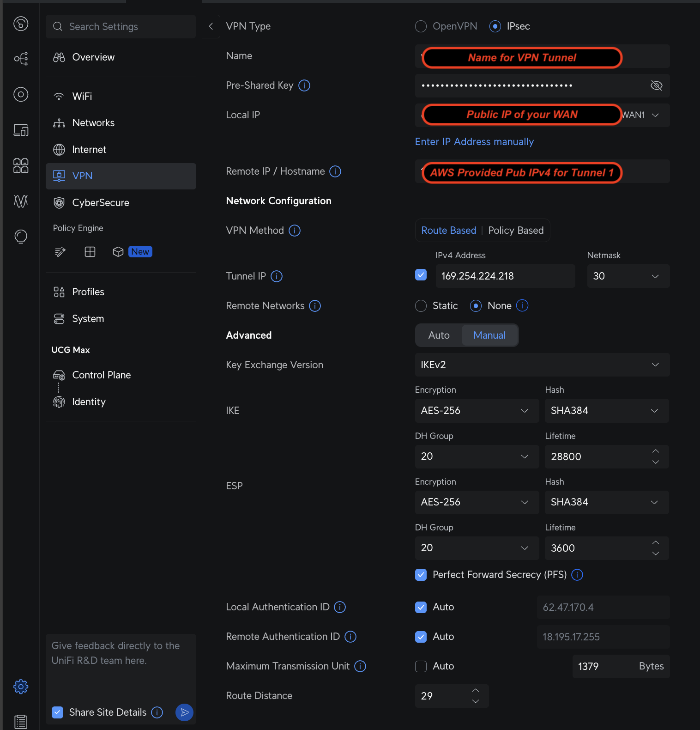Click the Search Settings field
Image resolution: width=700 pixels, height=730 pixels.
pos(121,27)
